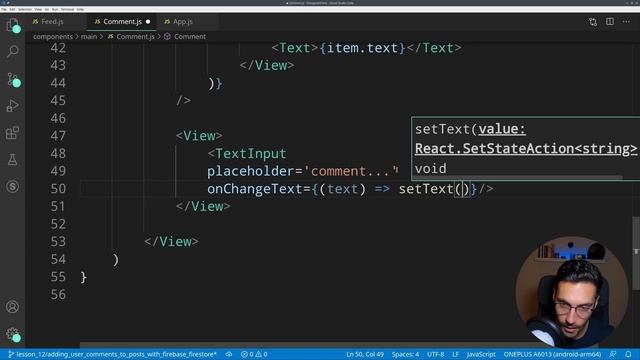Open the Help menu
The width and height of the screenshot is (640, 360).
point(80,9)
